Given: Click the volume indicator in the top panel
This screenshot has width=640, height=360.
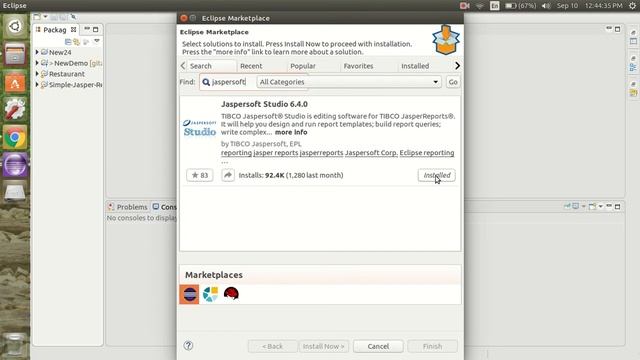Looking at the screenshot, I should (546, 6).
